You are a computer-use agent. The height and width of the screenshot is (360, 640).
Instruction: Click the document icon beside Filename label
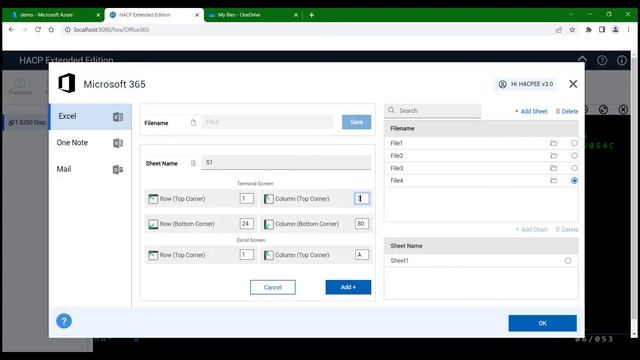[x=193, y=122]
